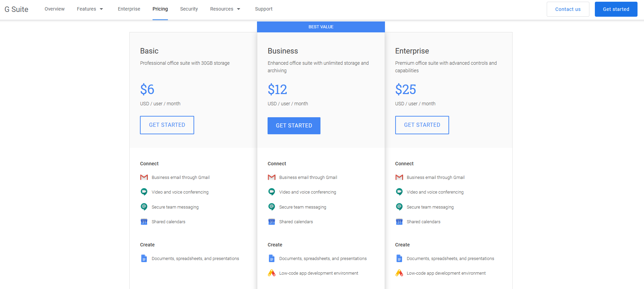Click the Create heading in Enterprise plan

[402, 245]
